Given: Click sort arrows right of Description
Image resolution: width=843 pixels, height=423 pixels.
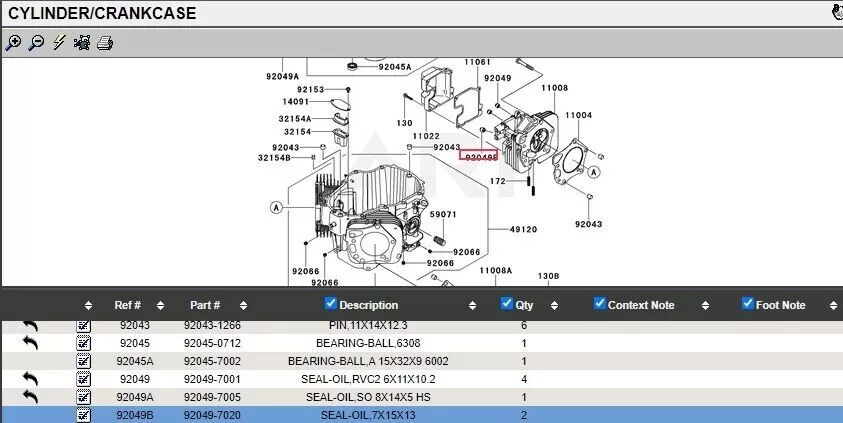Looking at the screenshot, I should [x=471, y=305].
